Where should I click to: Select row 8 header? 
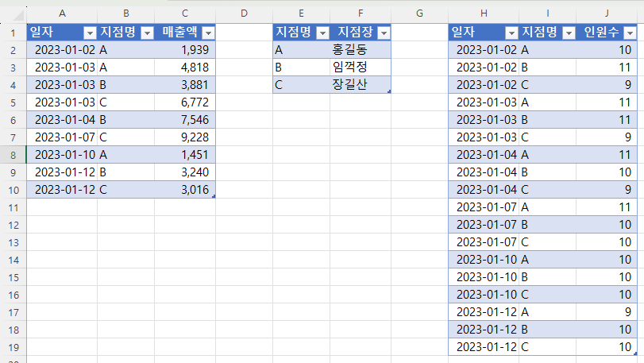[13, 155]
